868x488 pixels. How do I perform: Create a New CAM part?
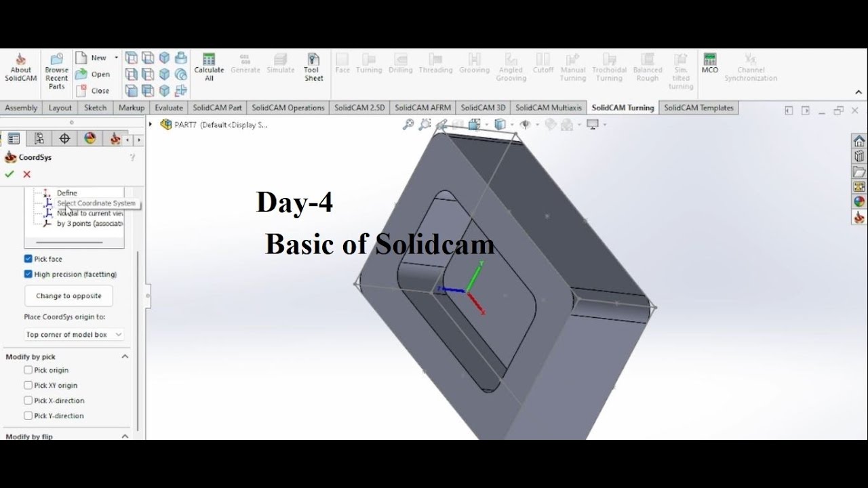tap(92, 58)
